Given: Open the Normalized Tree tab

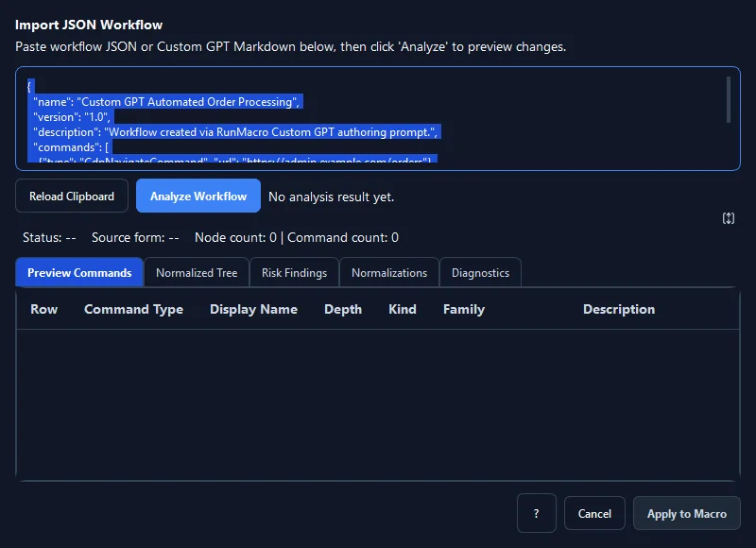Looking at the screenshot, I should click(x=197, y=273).
